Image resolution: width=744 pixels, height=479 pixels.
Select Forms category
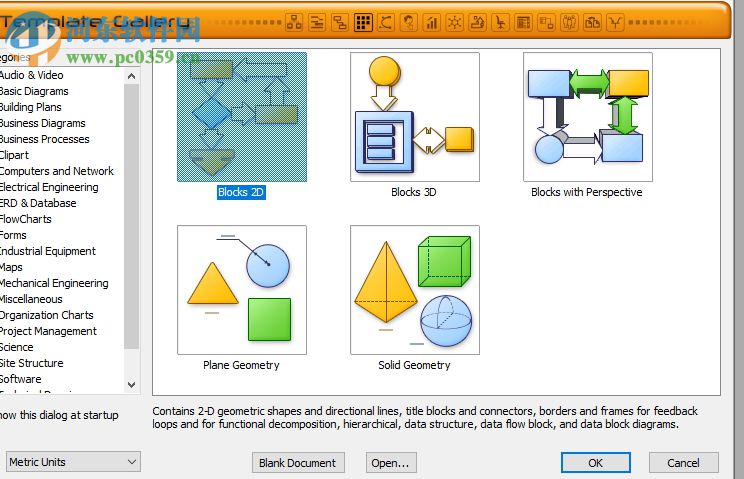pyautogui.click(x=13, y=235)
